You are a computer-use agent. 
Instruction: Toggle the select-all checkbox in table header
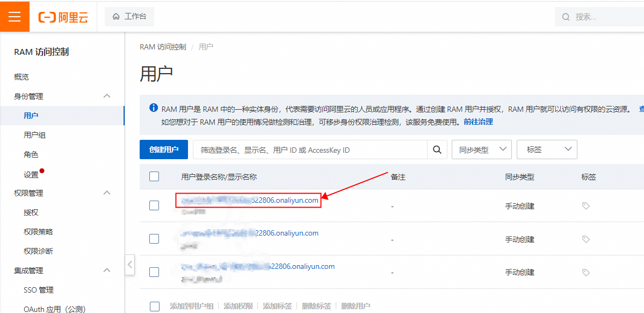coord(154,176)
